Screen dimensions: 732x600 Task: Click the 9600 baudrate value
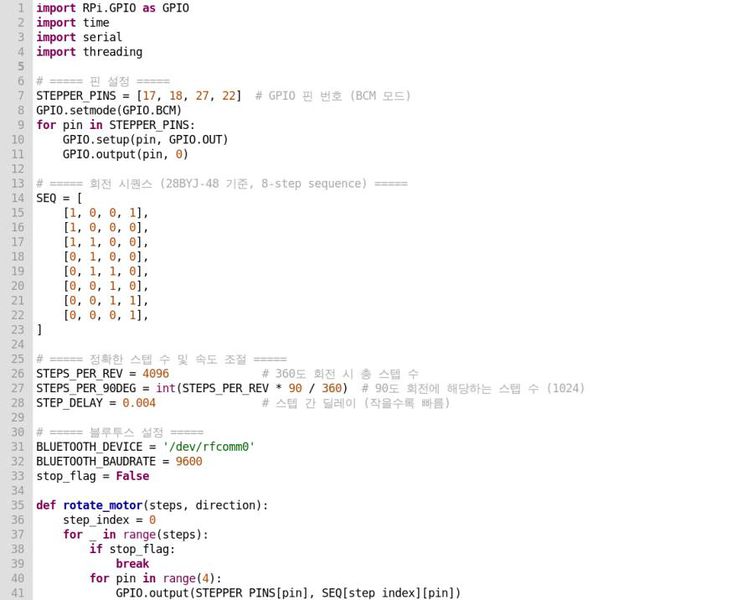pos(188,461)
